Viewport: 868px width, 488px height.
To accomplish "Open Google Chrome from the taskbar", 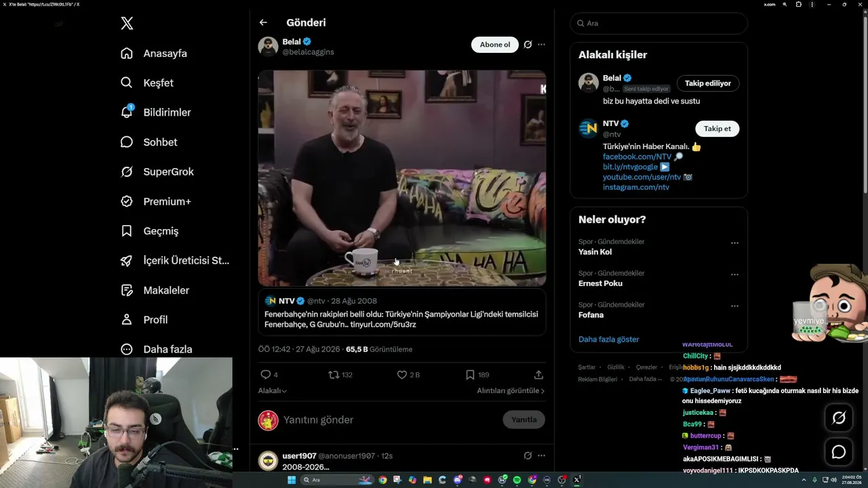I will click(383, 480).
